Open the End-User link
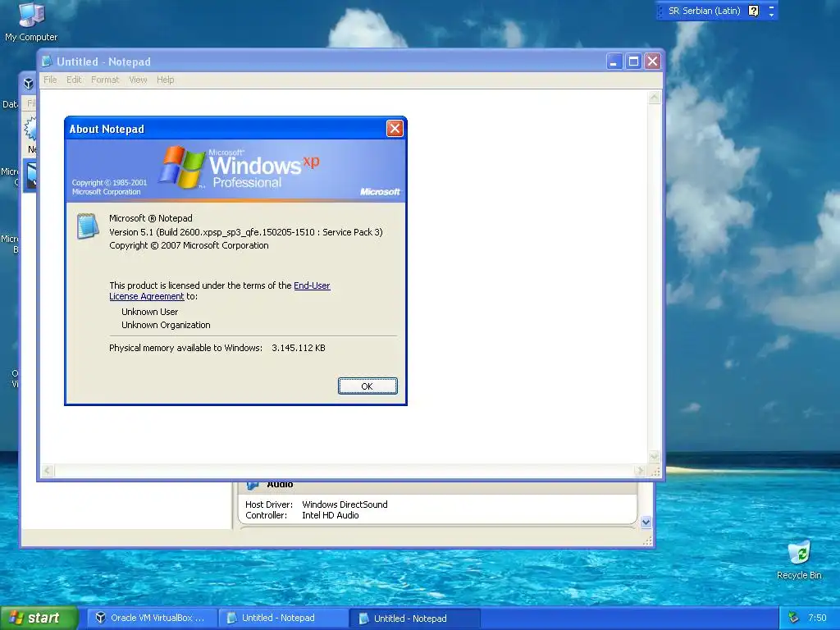Image resolution: width=840 pixels, height=630 pixels. (x=312, y=285)
